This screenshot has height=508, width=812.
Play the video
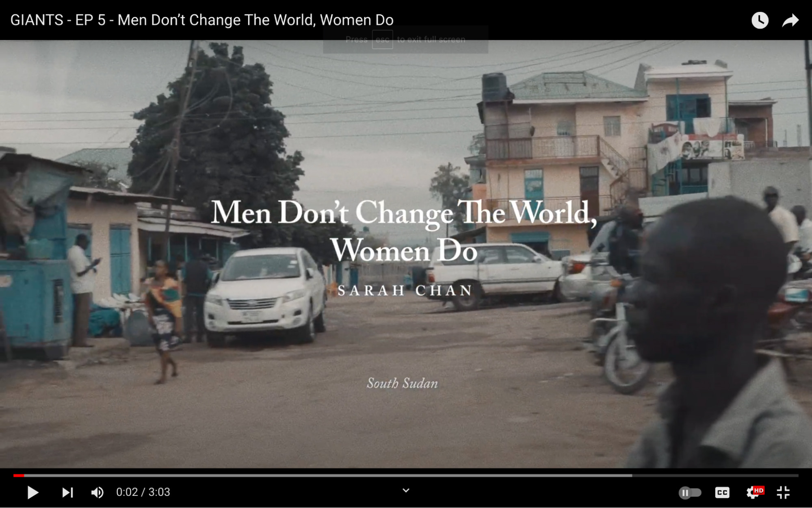click(x=32, y=493)
